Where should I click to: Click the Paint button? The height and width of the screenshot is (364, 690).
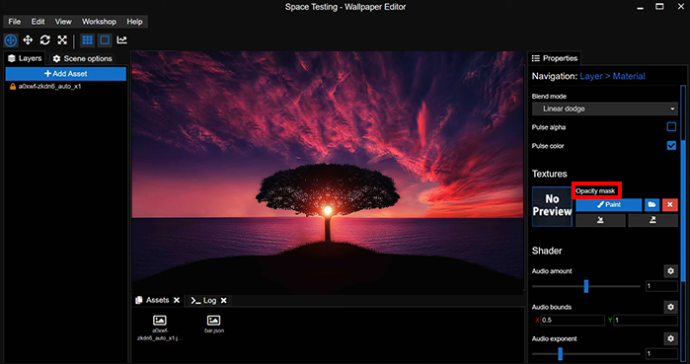pyautogui.click(x=609, y=205)
